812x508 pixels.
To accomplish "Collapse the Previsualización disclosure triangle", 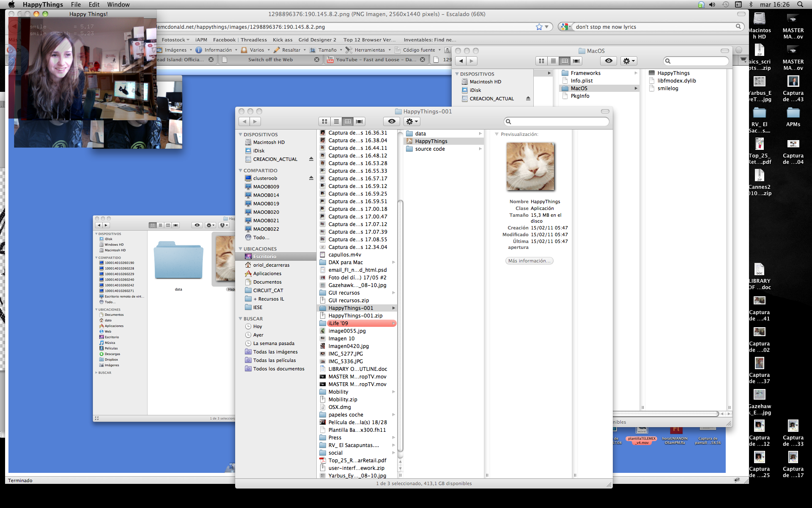I will tap(497, 134).
